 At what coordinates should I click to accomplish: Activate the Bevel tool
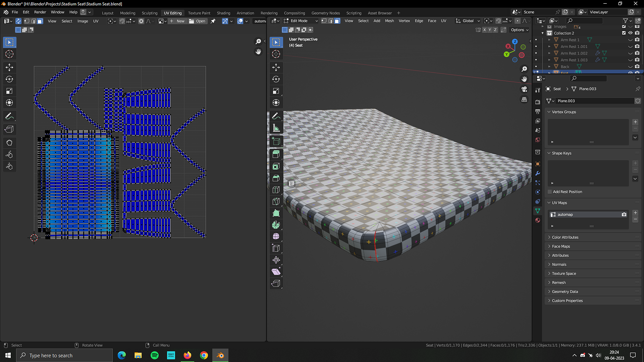276,178
